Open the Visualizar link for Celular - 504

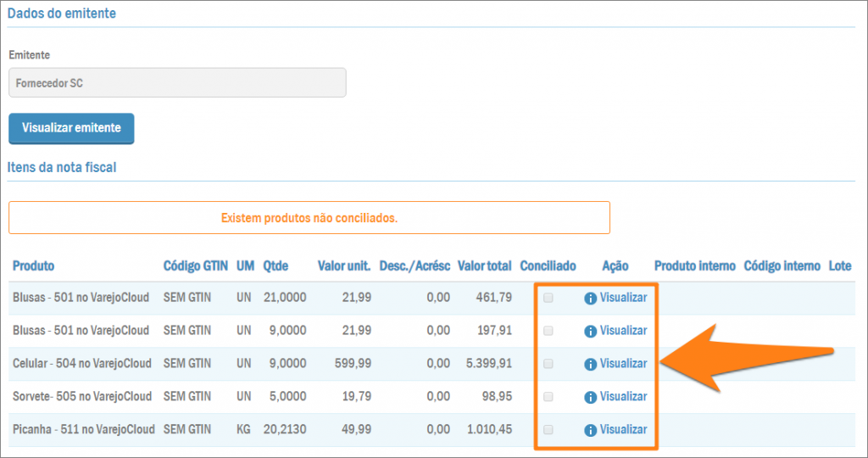(623, 364)
